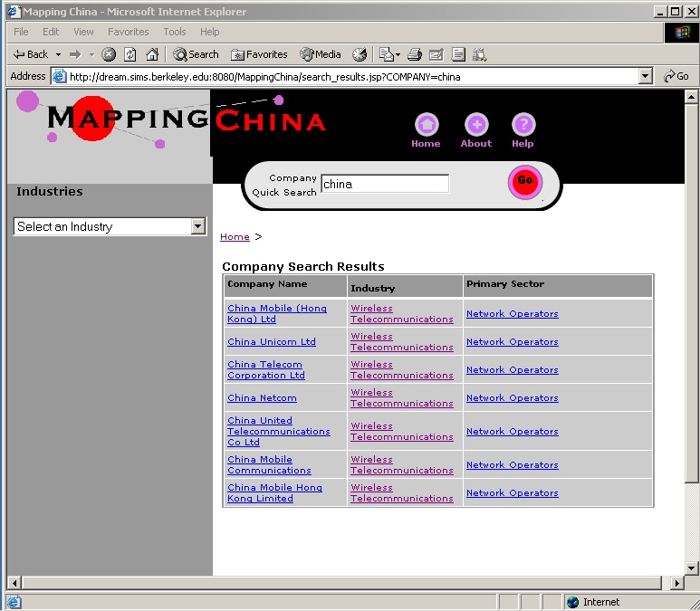The width and height of the screenshot is (700, 611).
Task: Go to browser Home page icon
Action: (x=152, y=54)
